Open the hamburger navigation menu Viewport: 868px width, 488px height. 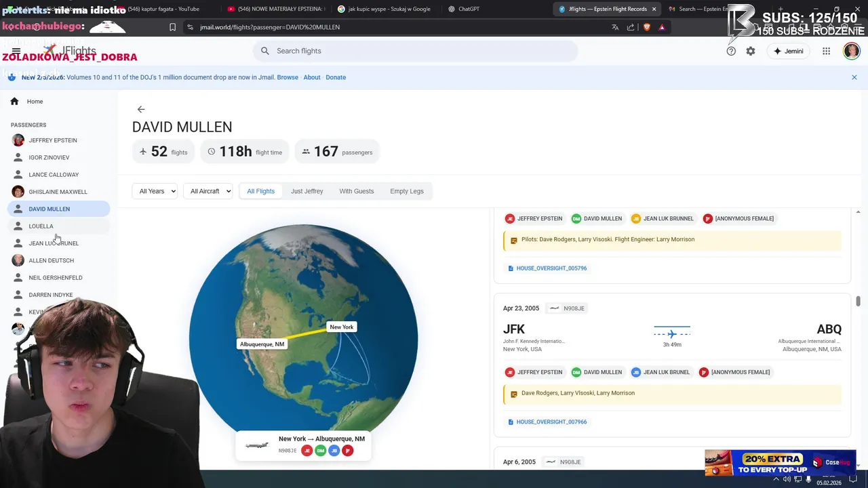pos(16,51)
